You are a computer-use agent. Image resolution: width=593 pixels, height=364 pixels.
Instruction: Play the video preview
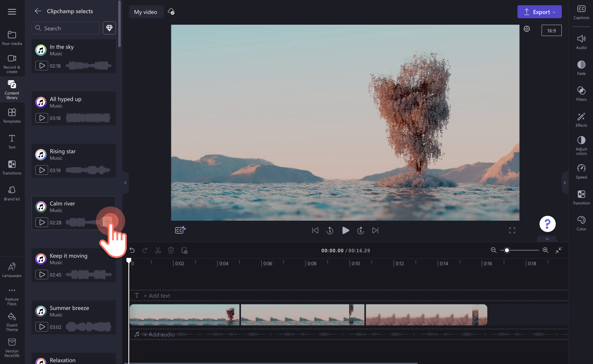[346, 230]
